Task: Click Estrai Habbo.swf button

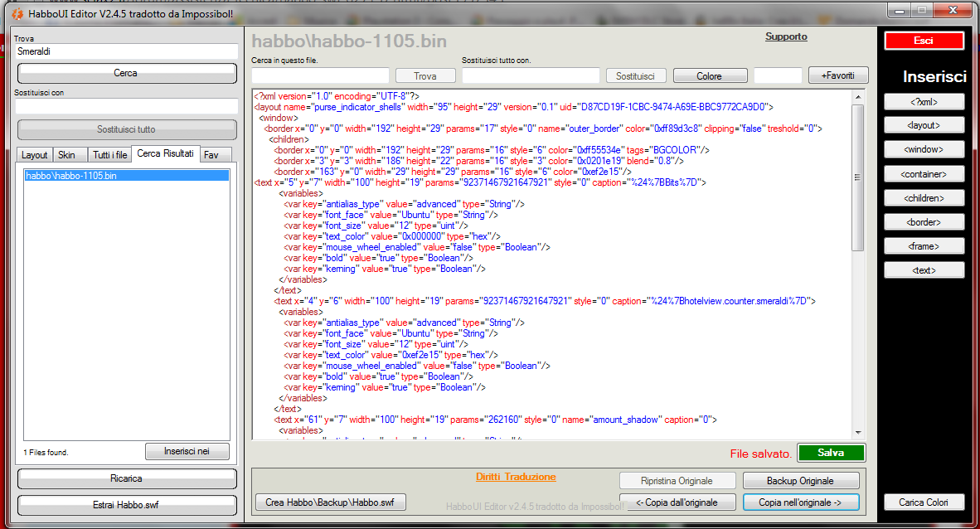Action: coord(127,505)
